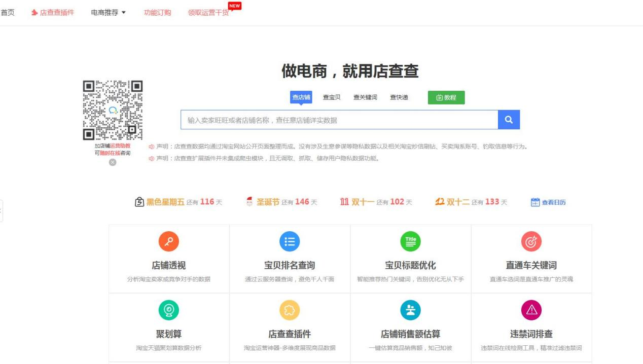The height and width of the screenshot is (364, 643).
Task: Click 一键估算竞品销售额，知己知彼 description
Action: tap(410, 348)
